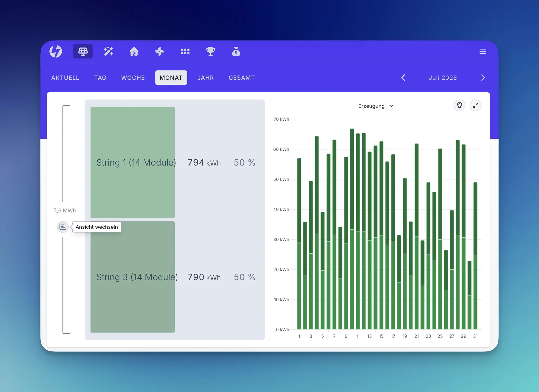Open the home icon in navbar
The image size is (539, 392).
tap(134, 51)
